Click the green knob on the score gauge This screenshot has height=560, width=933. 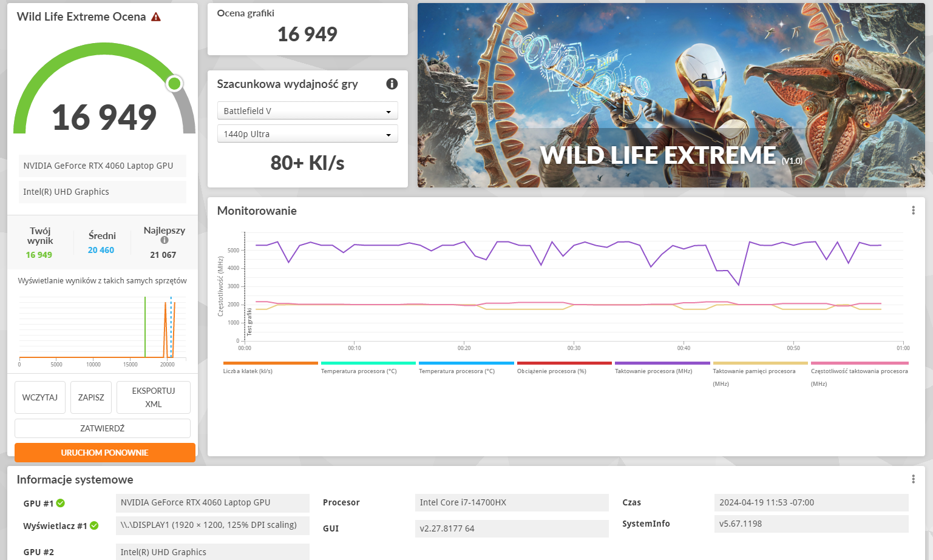pos(174,83)
